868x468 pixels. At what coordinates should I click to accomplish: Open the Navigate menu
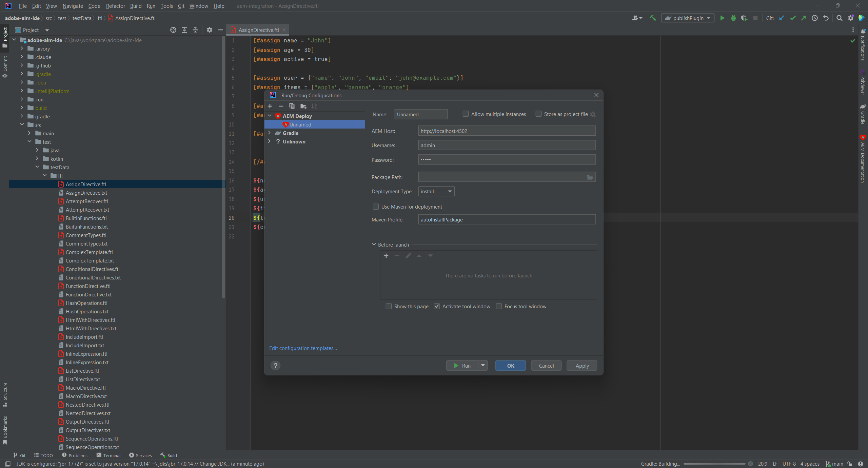coord(73,6)
